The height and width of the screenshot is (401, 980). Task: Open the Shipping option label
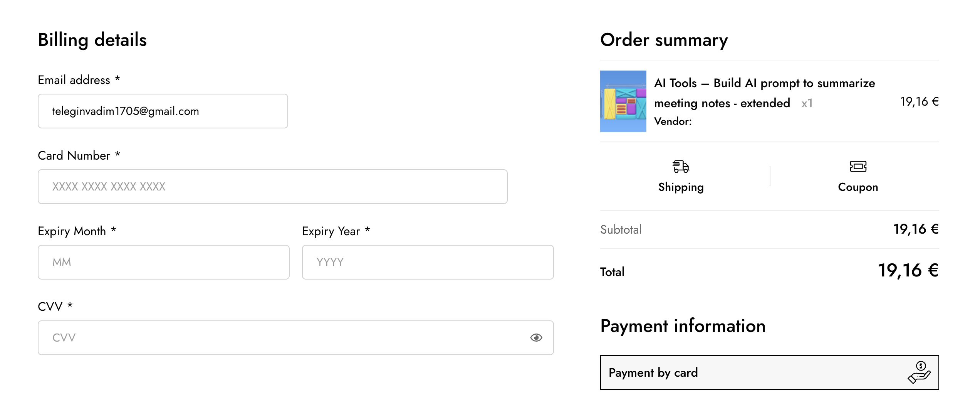coord(681,187)
